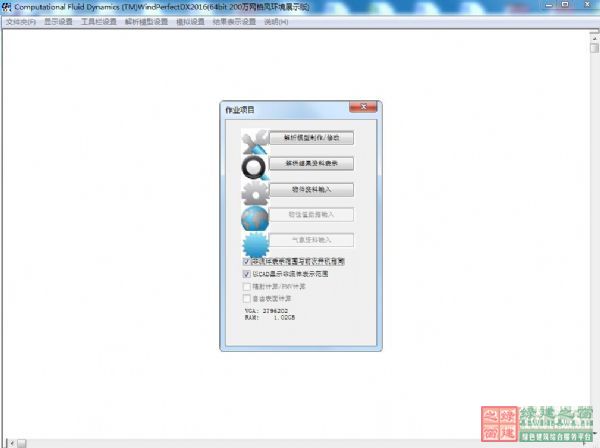Click the 物件资料输入 button beside gear

click(311, 188)
